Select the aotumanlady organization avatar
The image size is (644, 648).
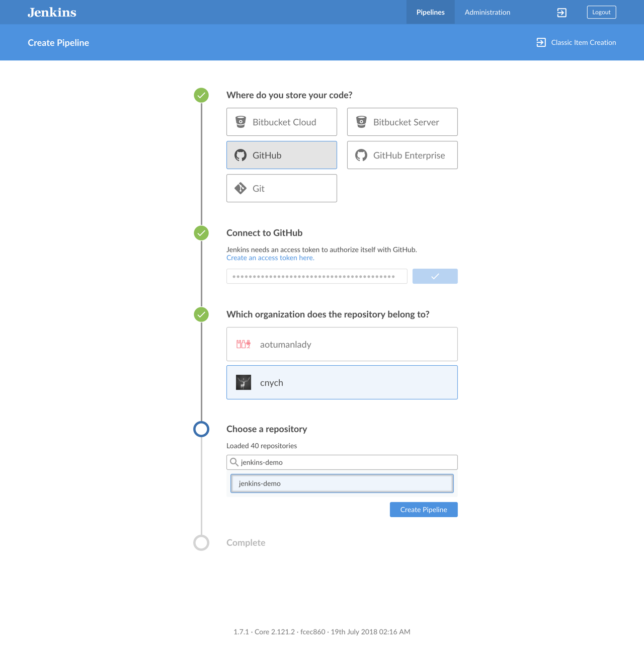pos(244,344)
